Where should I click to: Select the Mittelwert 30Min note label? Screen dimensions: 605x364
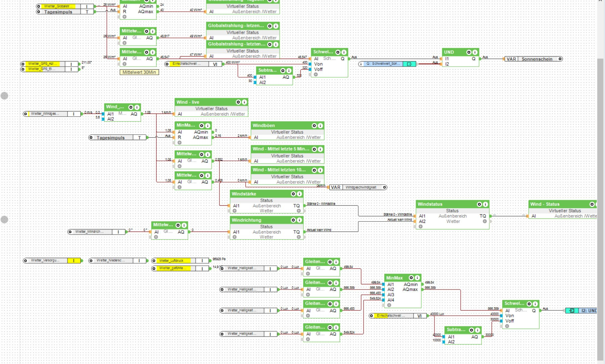[139, 72]
